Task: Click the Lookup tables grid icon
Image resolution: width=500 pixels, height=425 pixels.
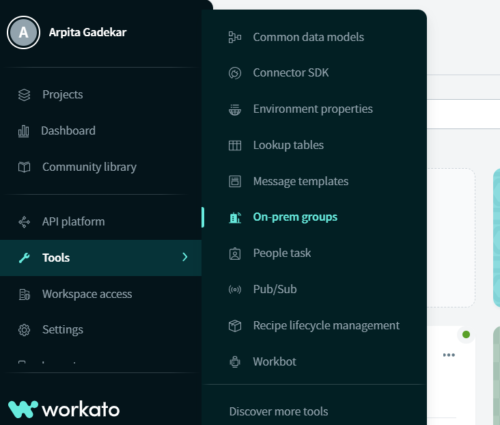Action: click(x=235, y=145)
